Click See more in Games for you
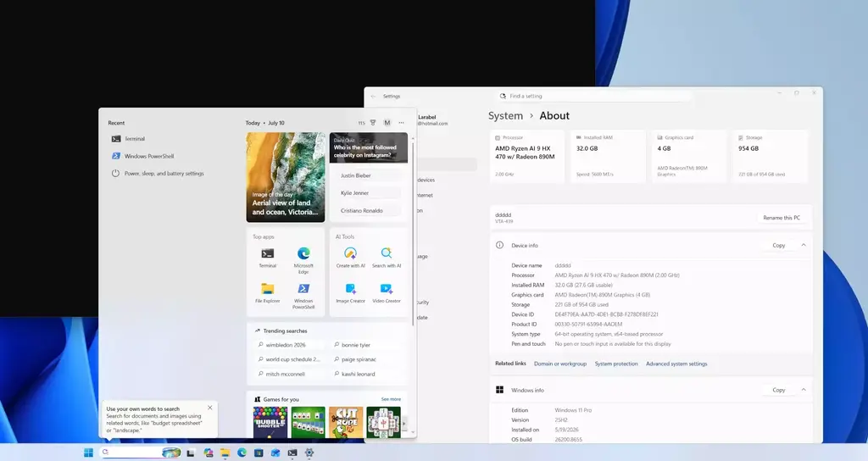Image resolution: width=868 pixels, height=461 pixels. (391, 399)
